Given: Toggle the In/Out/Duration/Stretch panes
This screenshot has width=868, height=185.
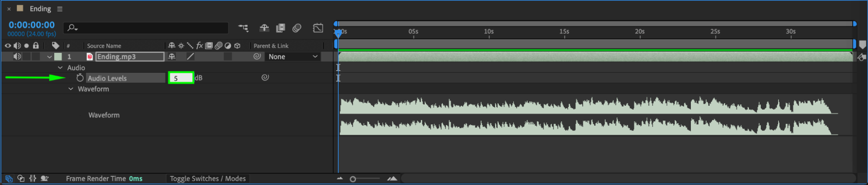Looking at the screenshot, I should click(33, 179).
